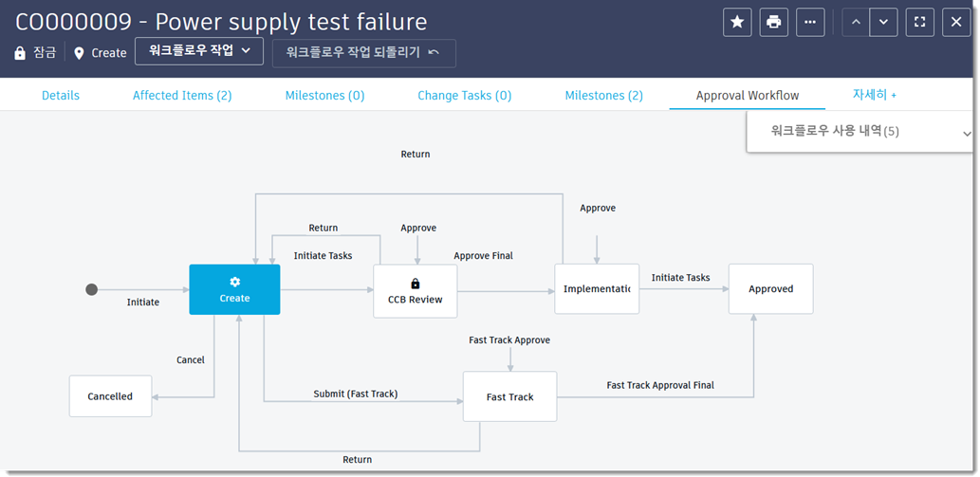Screen dimensions: 980x477
Task: Open the Affected Items tab
Action: (182, 95)
